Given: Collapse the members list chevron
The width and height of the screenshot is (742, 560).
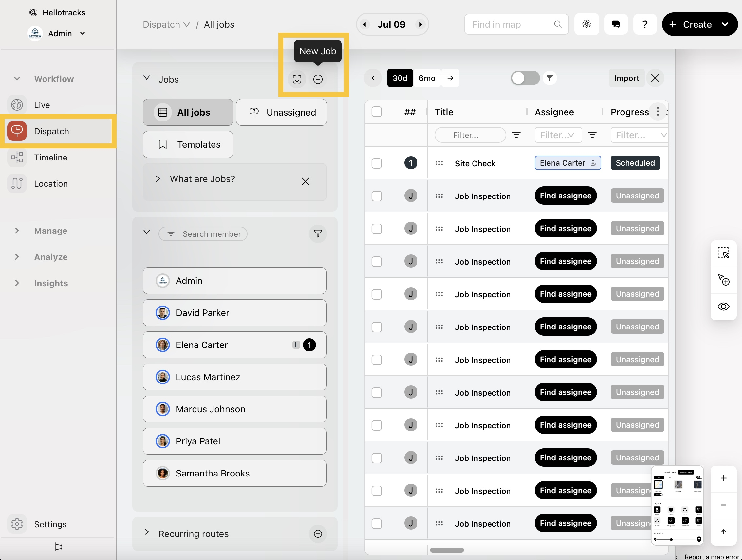Looking at the screenshot, I should point(147,232).
